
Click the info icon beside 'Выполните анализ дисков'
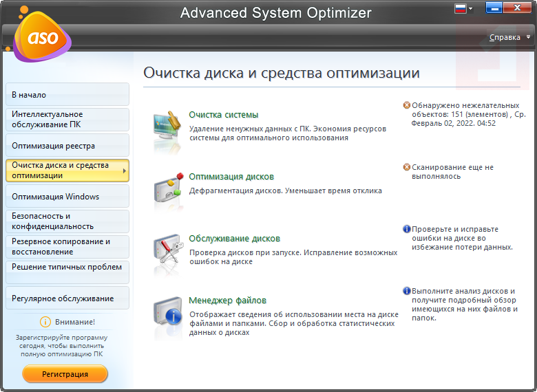point(406,291)
